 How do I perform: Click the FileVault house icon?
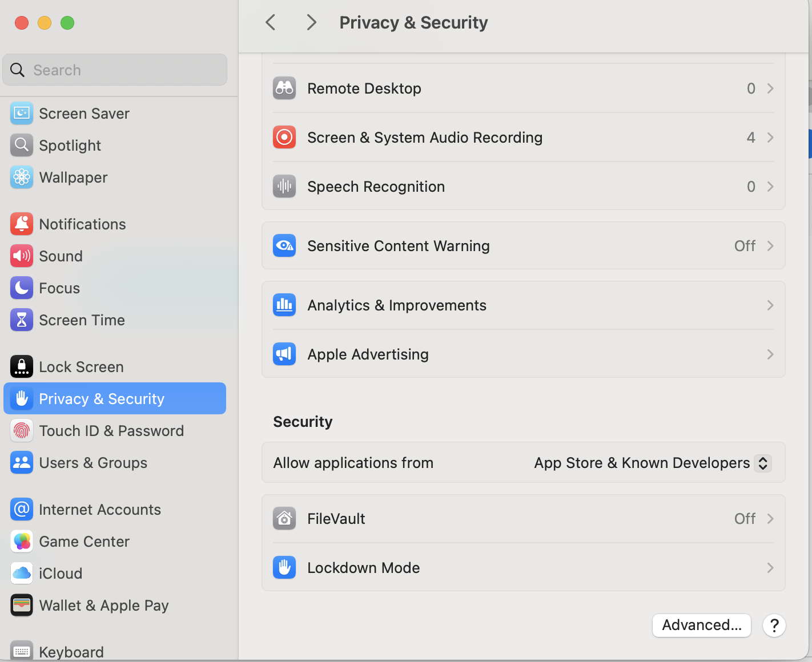pyautogui.click(x=284, y=519)
